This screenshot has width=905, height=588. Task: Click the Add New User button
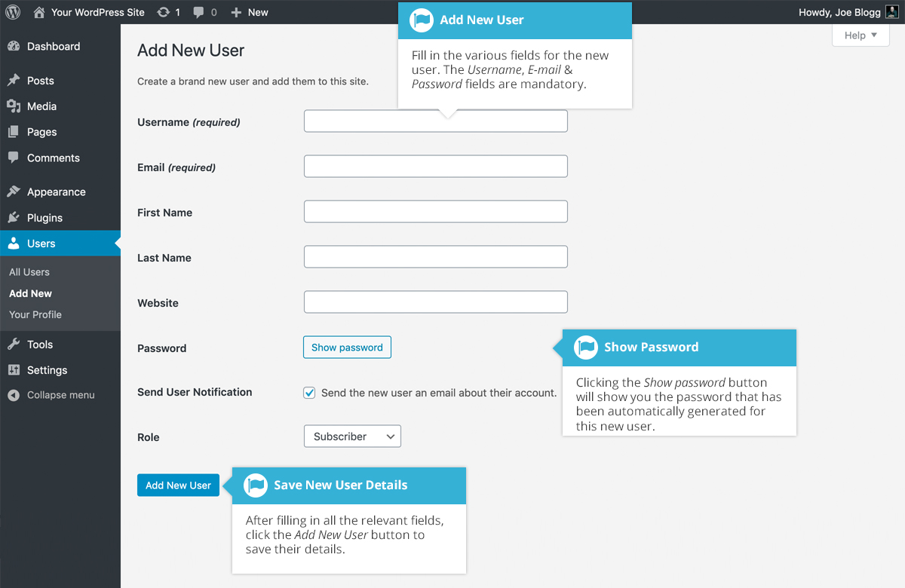click(178, 485)
